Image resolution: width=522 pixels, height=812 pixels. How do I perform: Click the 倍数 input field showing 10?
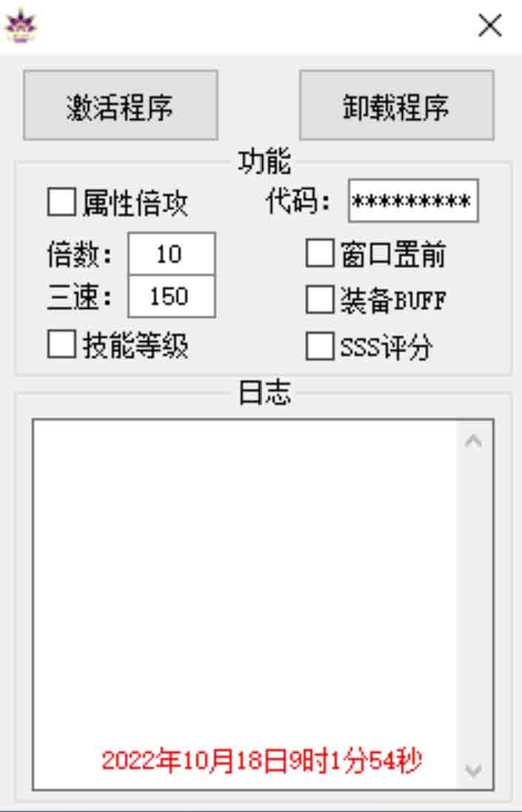tap(172, 254)
